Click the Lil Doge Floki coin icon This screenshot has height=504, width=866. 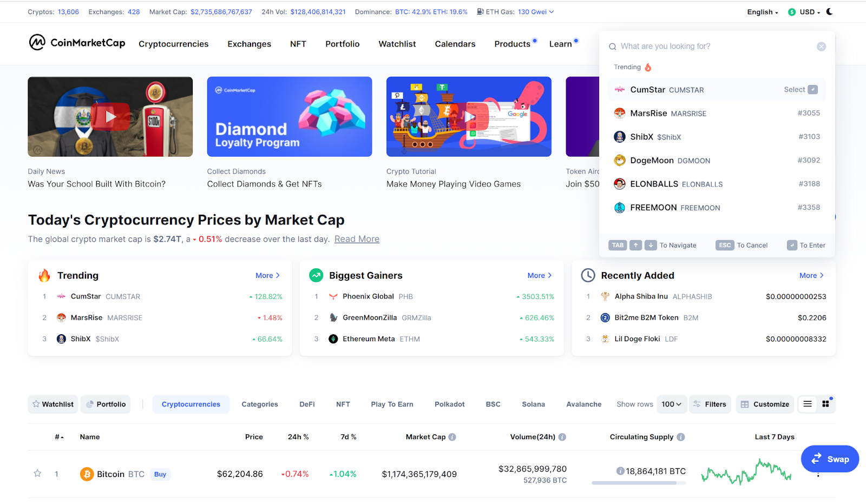coord(605,339)
